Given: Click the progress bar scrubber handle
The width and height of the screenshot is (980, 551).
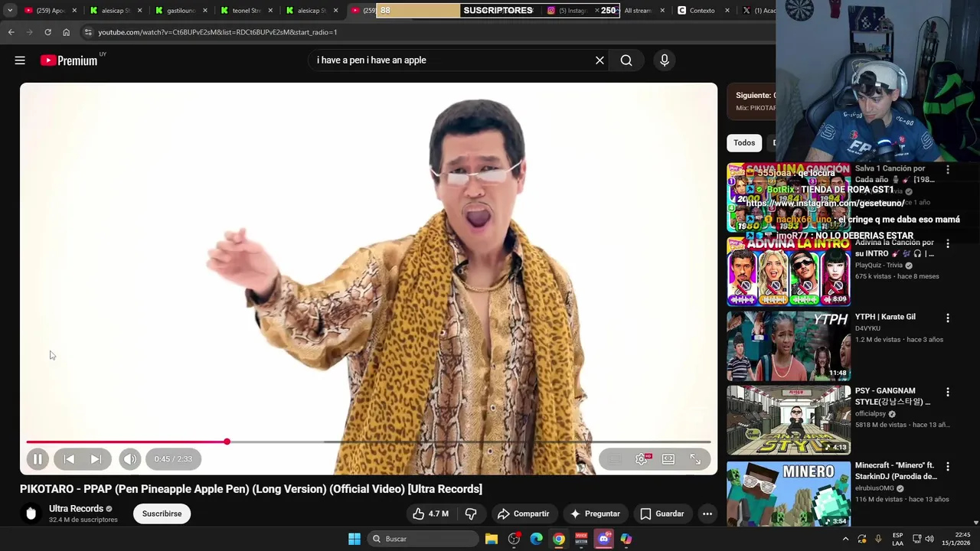Looking at the screenshot, I should pyautogui.click(x=227, y=442).
